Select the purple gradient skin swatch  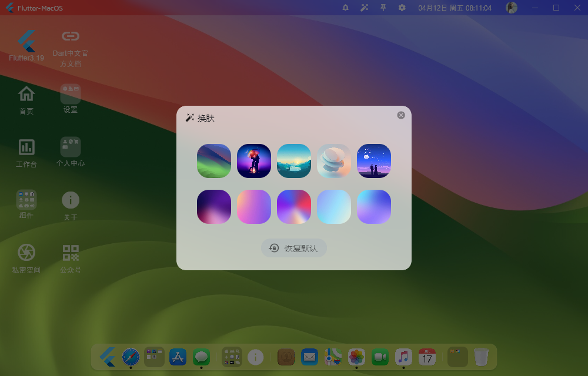click(x=214, y=206)
